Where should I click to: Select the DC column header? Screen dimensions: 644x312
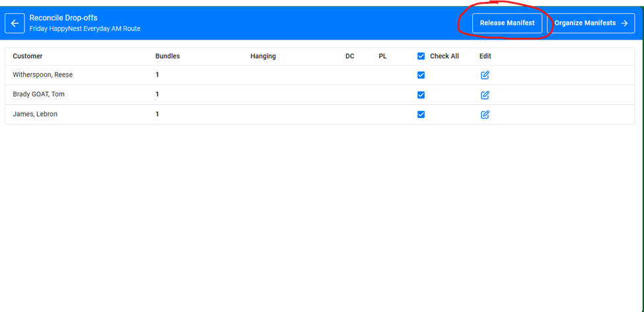(x=350, y=57)
